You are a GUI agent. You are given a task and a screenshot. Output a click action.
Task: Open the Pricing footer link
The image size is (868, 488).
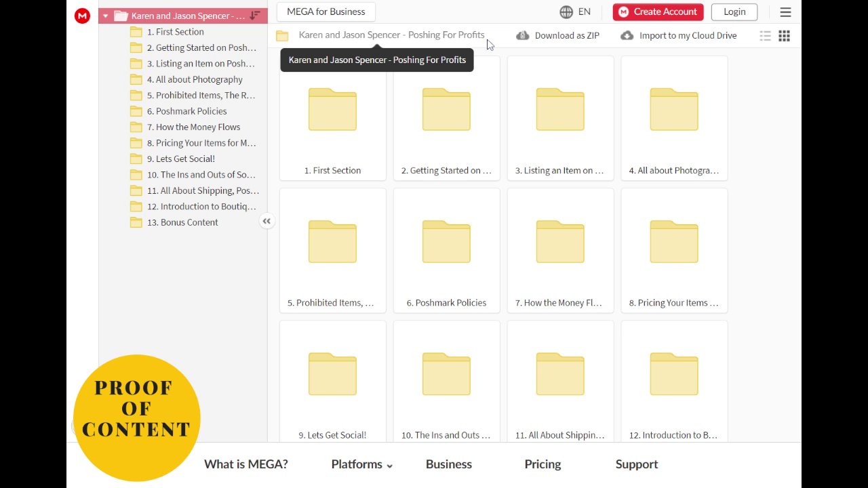click(542, 464)
